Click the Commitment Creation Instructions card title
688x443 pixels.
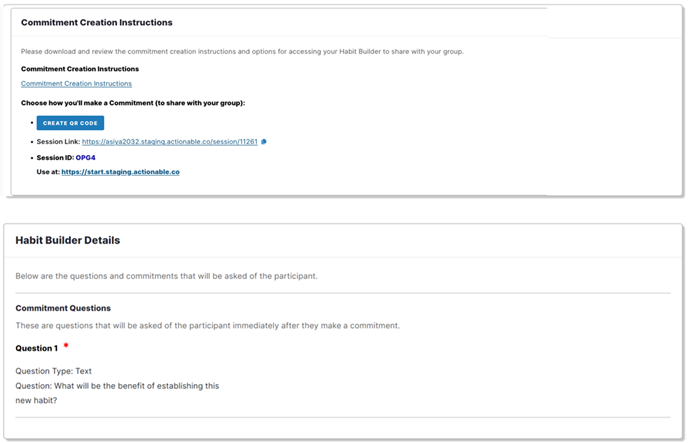pos(97,22)
